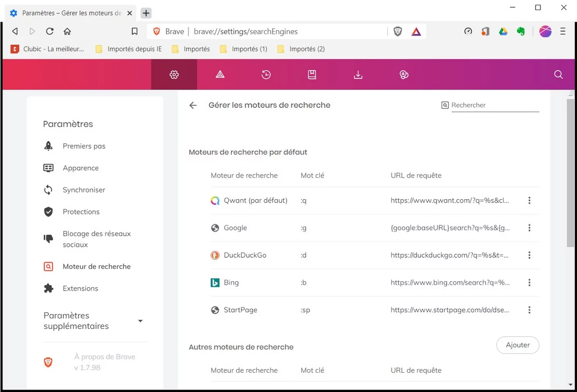577x392 pixels.
Task: Open Brave Shields lion icon in address bar
Action: pyautogui.click(x=398, y=31)
